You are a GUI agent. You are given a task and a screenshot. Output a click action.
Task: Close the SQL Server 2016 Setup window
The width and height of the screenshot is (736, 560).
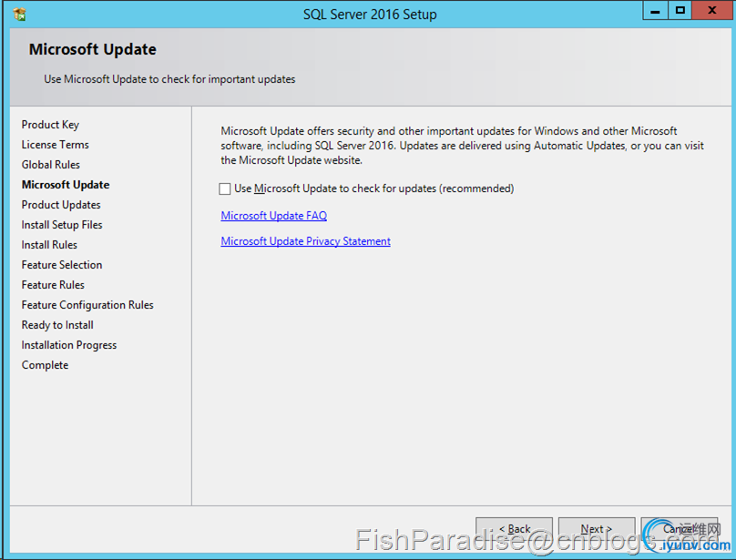[712, 10]
